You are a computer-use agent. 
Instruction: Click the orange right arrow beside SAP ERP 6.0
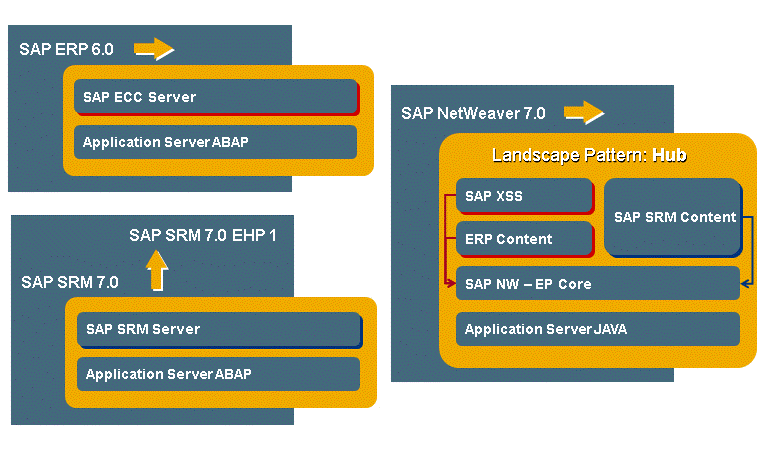click(x=154, y=48)
